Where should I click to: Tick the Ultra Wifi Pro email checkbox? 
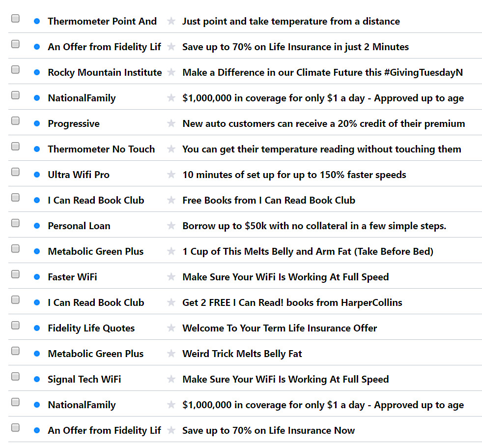pyautogui.click(x=15, y=172)
